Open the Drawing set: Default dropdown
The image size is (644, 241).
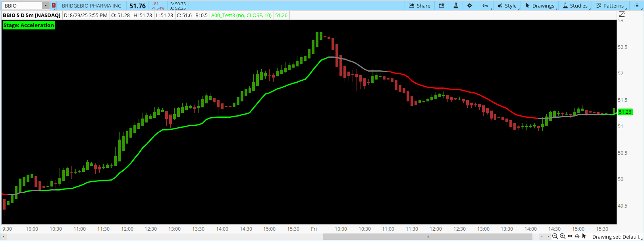click(x=617, y=237)
